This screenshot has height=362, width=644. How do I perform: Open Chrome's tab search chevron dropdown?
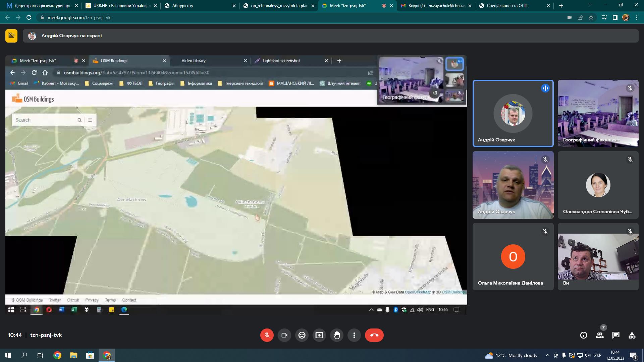coord(590,5)
